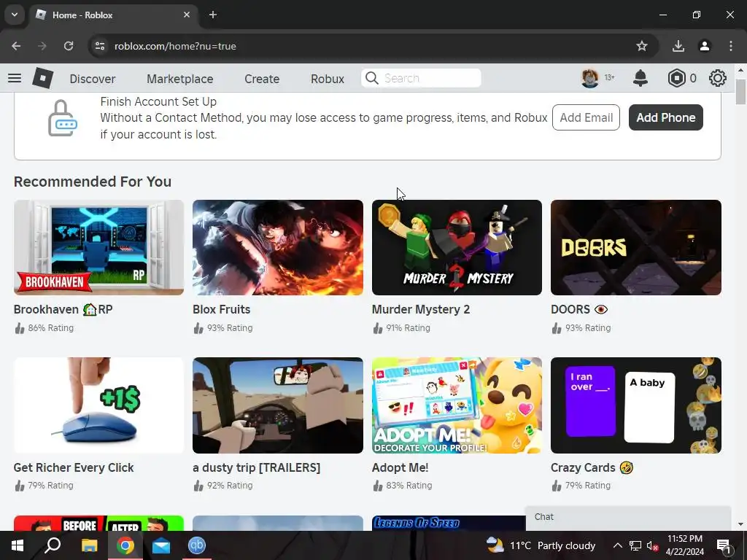The image size is (747, 560).
Task: Click the Blox Fruits title link
Action: [222, 309]
